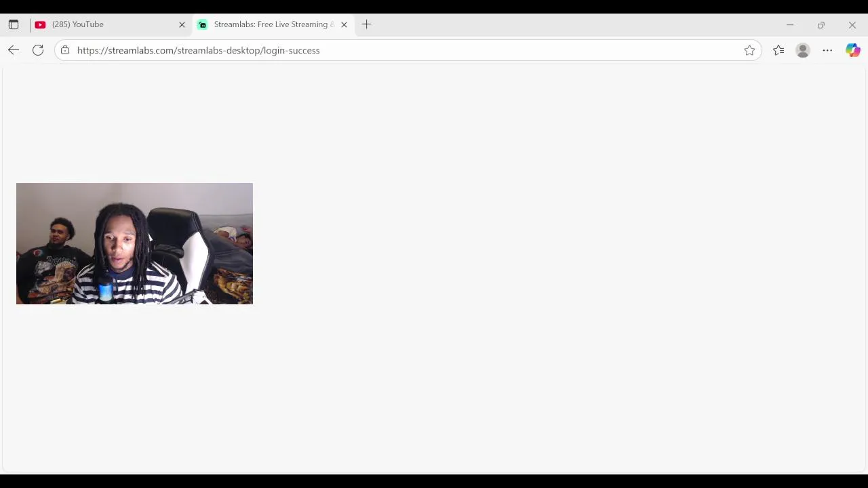Switch to the (285) YouTube tab

click(111, 24)
